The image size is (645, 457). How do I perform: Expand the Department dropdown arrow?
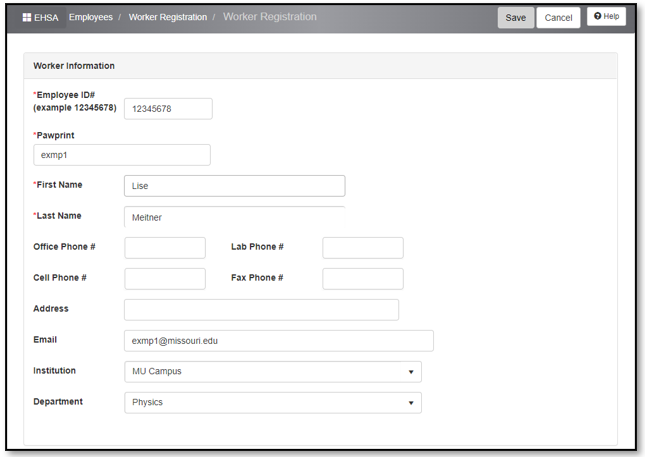[411, 403]
